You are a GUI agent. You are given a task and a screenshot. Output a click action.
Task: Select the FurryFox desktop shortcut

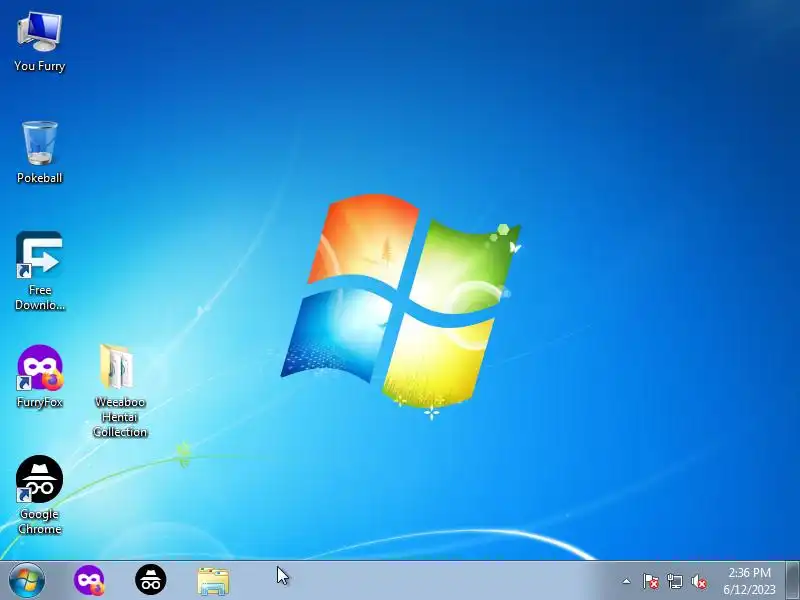click(x=39, y=377)
